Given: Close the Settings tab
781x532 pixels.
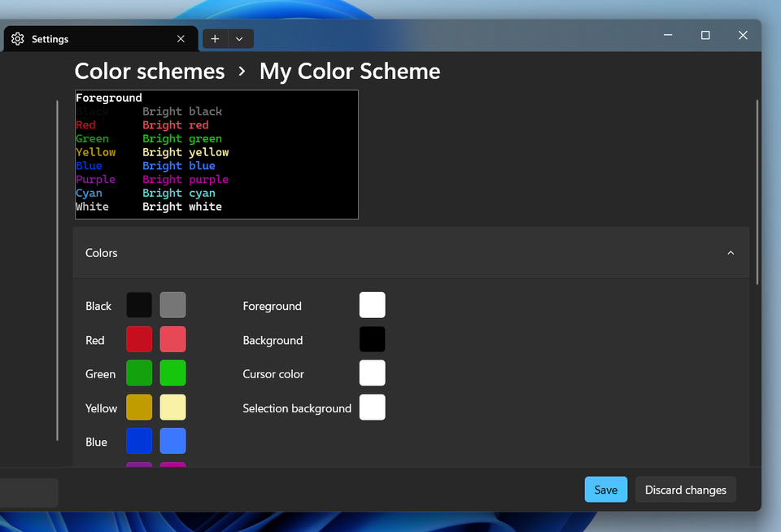Looking at the screenshot, I should (x=181, y=38).
